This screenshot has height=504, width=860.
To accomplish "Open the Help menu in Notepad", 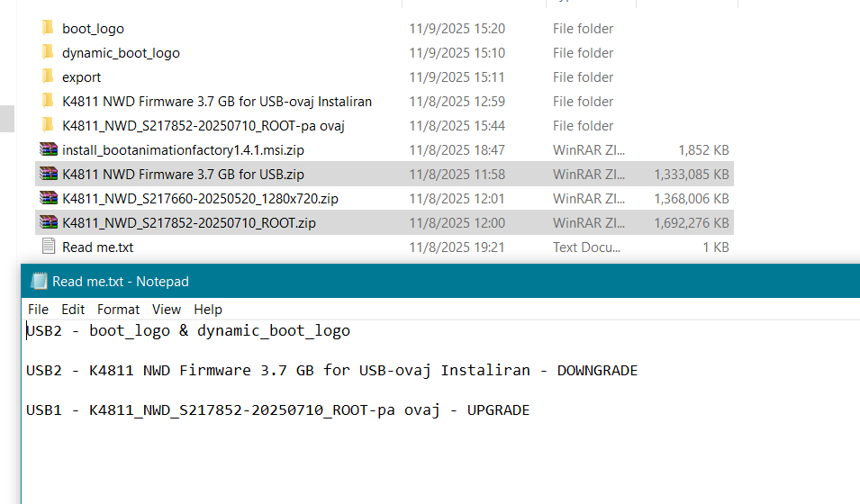I will [x=208, y=310].
